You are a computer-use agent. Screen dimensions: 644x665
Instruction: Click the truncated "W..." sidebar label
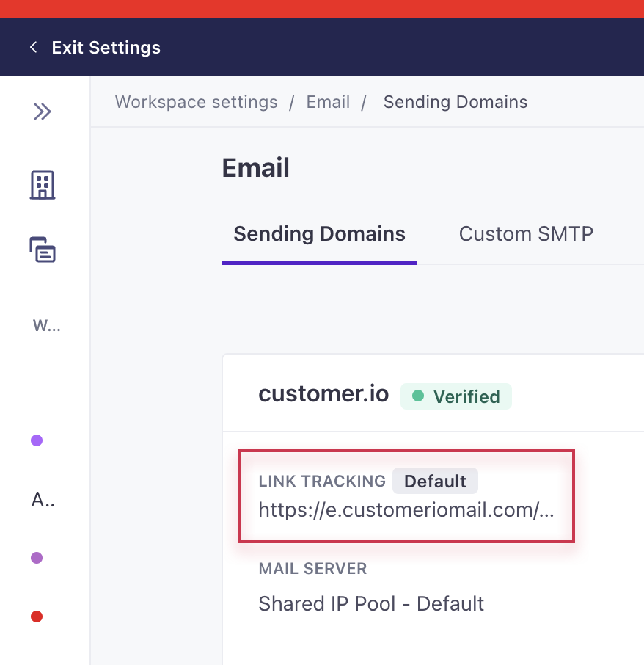coord(46,325)
